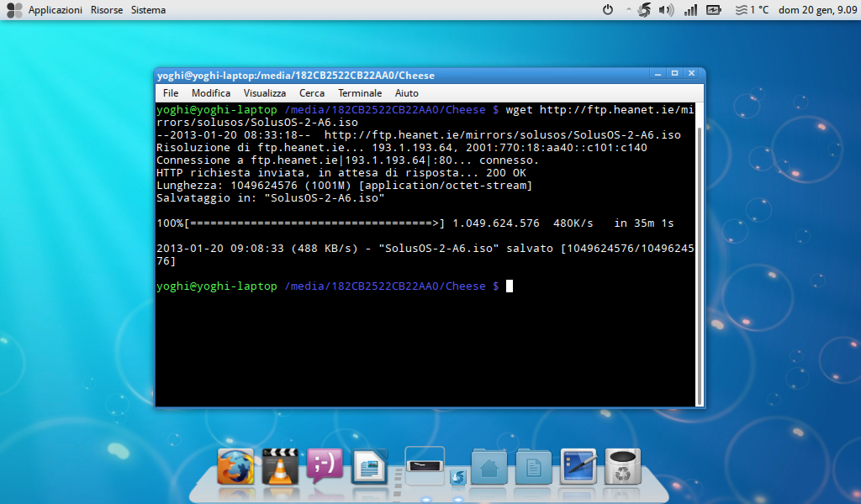Open the Home folder in dock
This screenshot has width=861, height=504.
489,467
